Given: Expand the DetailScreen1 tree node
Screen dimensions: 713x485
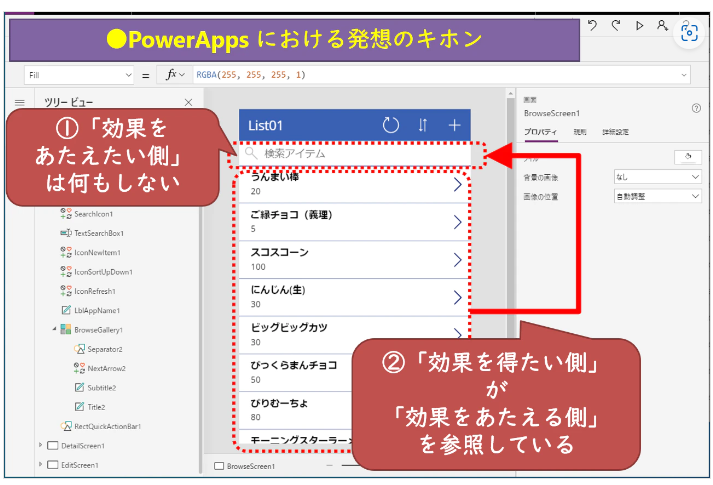Looking at the screenshot, I should pos(40,445).
